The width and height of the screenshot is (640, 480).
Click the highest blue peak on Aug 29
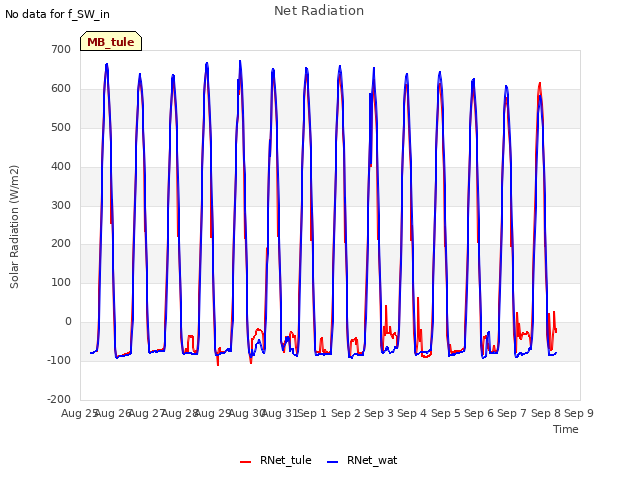click(240, 62)
